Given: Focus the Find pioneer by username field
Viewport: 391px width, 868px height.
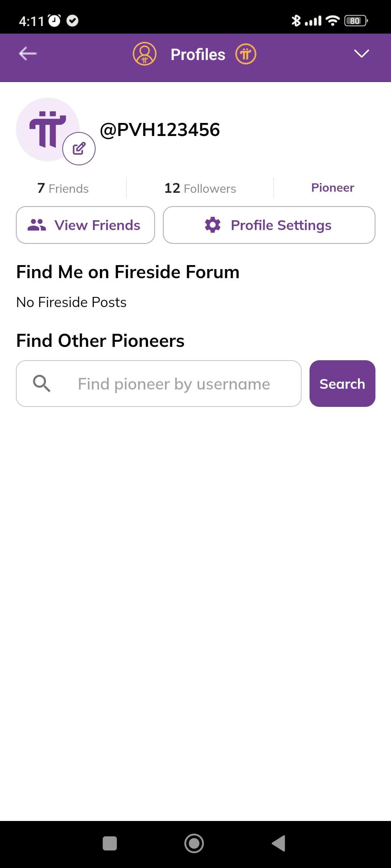Looking at the screenshot, I should (174, 384).
